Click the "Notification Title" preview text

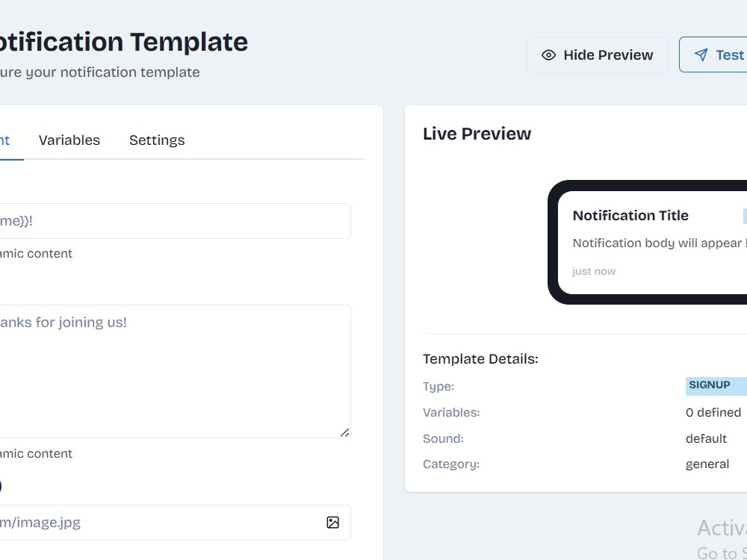630,216
